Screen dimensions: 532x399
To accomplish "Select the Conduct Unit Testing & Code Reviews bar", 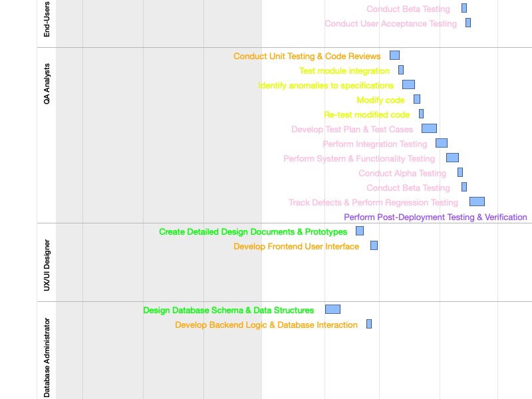I will [394, 55].
